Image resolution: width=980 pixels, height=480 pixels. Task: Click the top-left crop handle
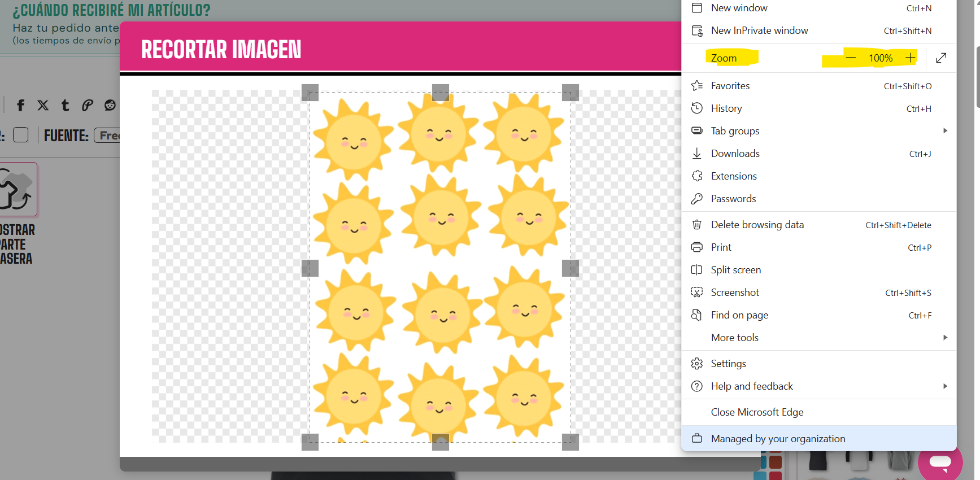point(310,93)
